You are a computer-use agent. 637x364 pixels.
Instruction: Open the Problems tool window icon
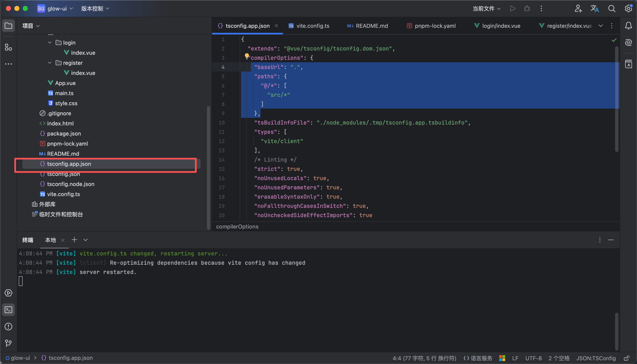8,327
